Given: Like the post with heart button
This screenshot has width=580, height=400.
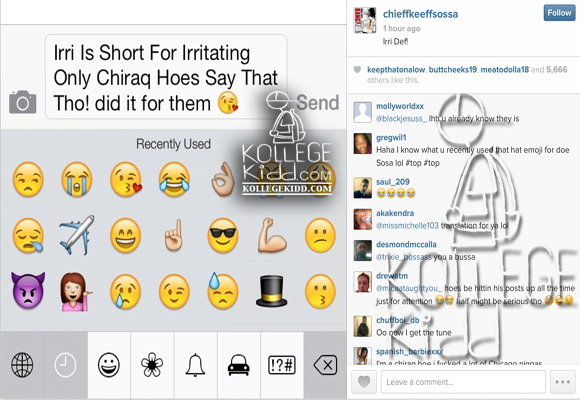Looking at the screenshot, I should tap(364, 381).
